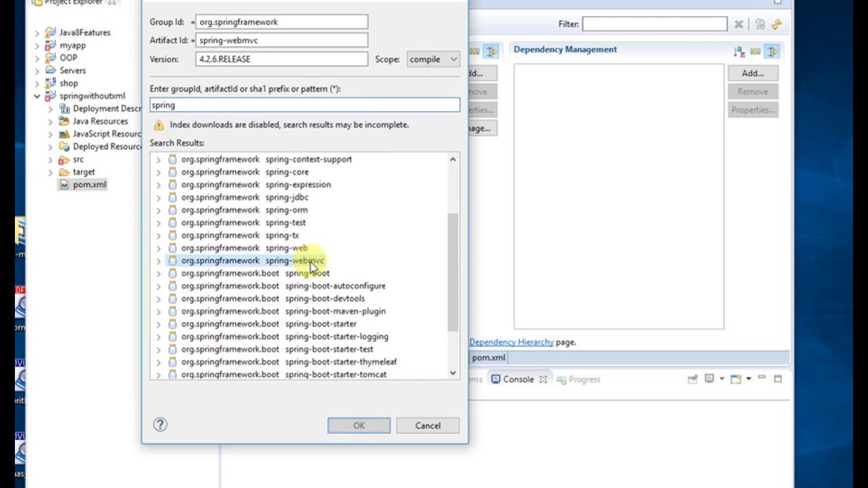
Task: Click Properties... button in Dependency Management
Action: pyautogui.click(x=753, y=110)
